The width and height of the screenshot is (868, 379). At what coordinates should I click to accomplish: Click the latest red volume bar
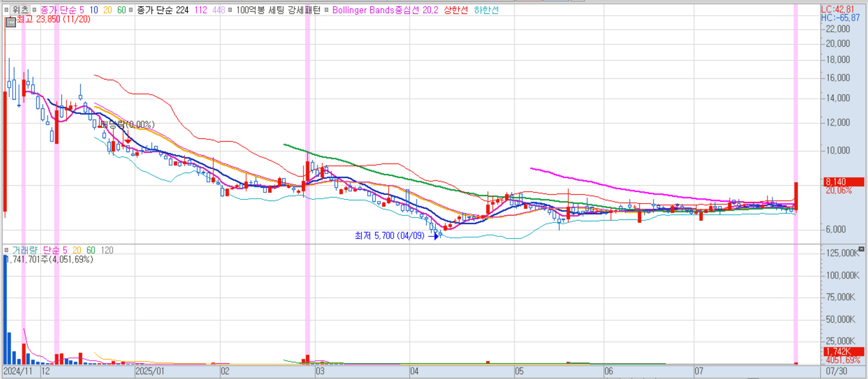point(796,363)
